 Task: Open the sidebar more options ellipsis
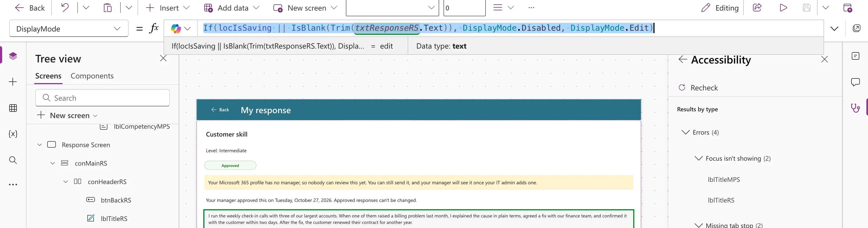click(13, 185)
